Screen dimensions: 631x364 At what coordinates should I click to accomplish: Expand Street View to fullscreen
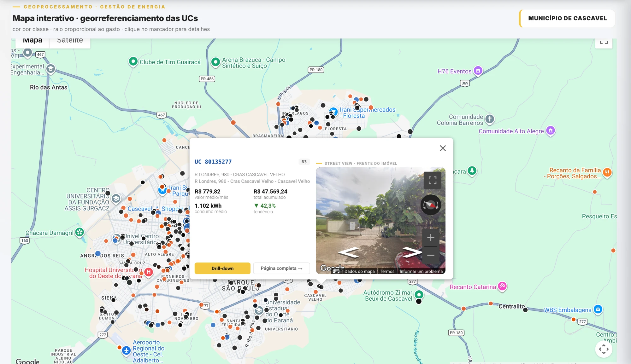pyautogui.click(x=433, y=180)
